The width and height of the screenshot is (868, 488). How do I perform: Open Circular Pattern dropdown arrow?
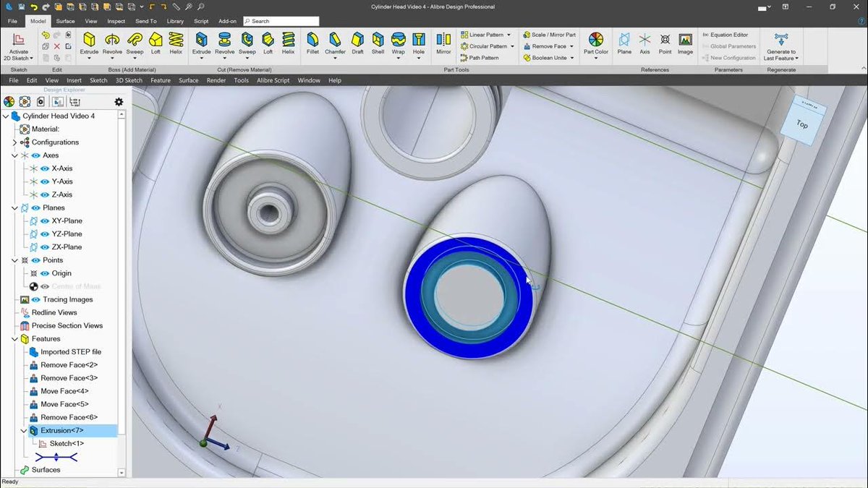(x=513, y=46)
